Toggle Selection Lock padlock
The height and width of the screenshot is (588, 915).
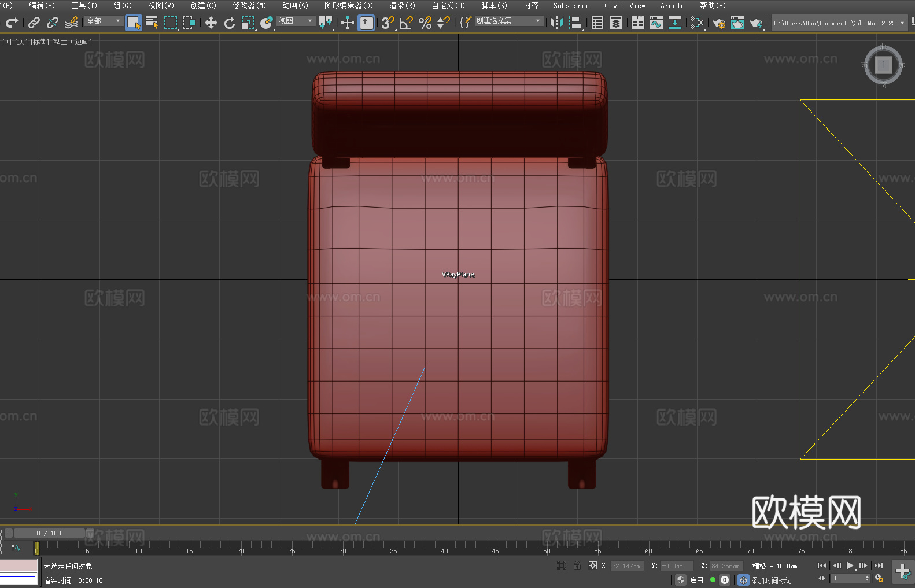point(577,565)
